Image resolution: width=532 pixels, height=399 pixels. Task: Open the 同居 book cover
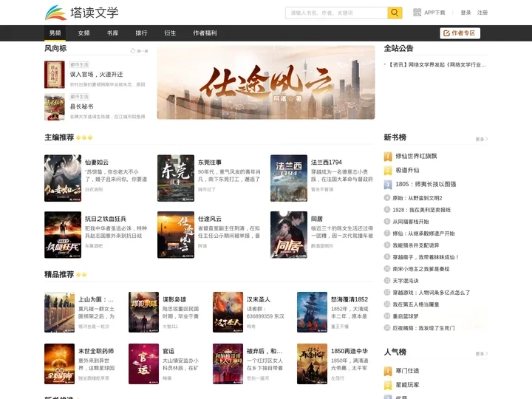pos(289,235)
